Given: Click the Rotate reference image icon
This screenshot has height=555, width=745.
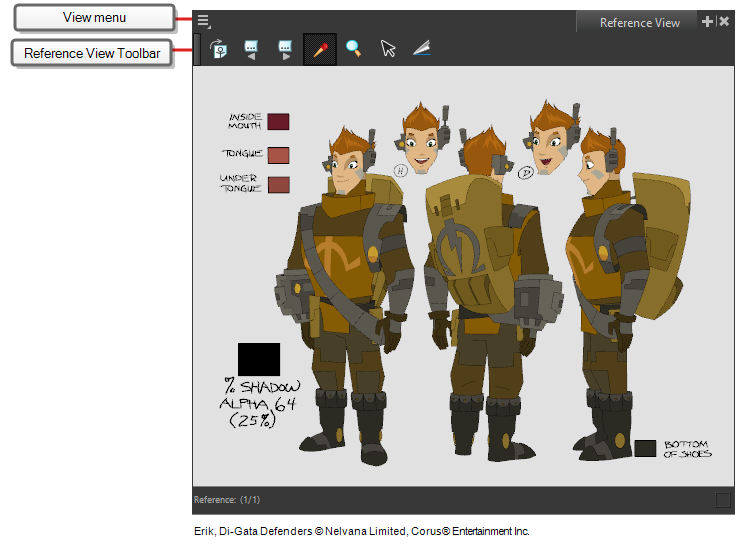Looking at the screenshot, I should point(218,49).
